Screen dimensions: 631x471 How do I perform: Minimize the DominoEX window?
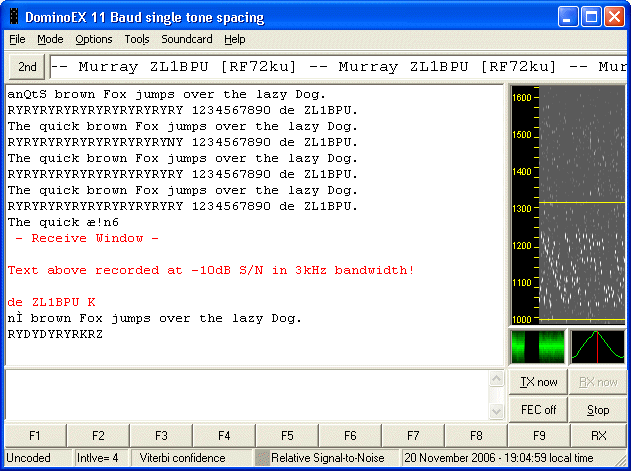coord(568,17)
